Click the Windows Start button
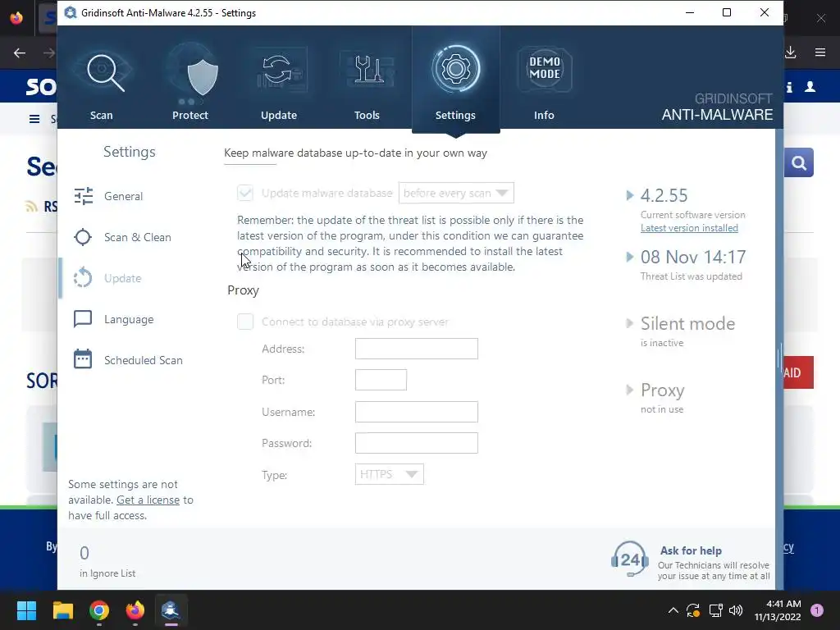840x630 pixels. (x=26, y=610)
